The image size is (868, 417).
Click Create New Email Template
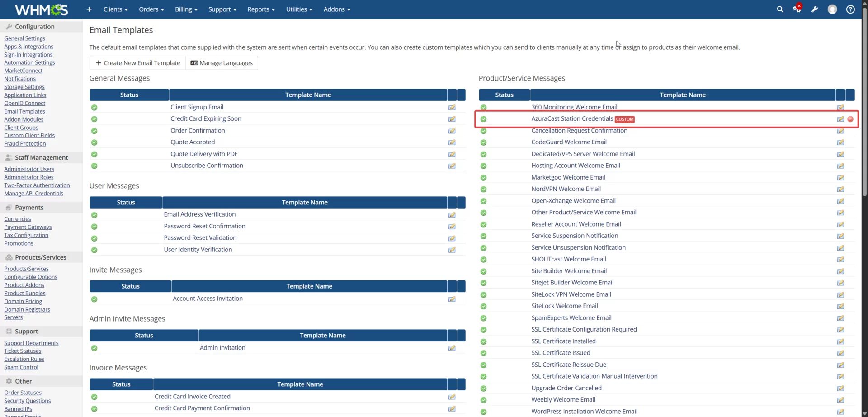tap(137, 62)
